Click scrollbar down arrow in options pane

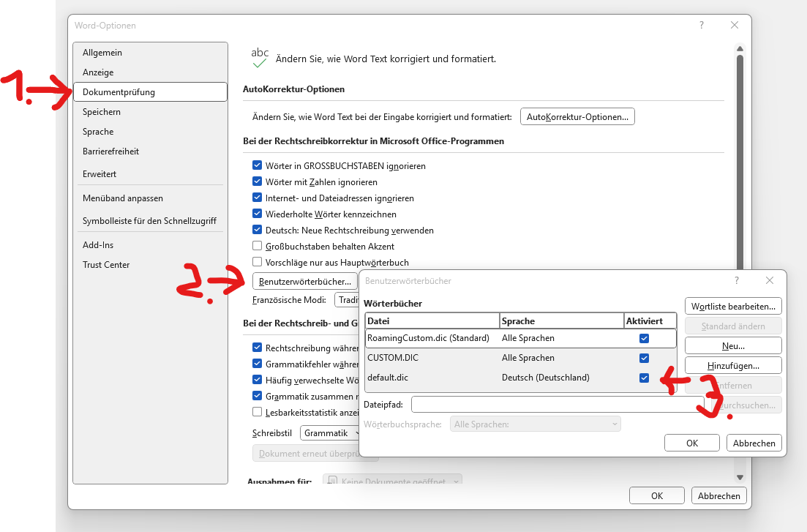[740, 477]
